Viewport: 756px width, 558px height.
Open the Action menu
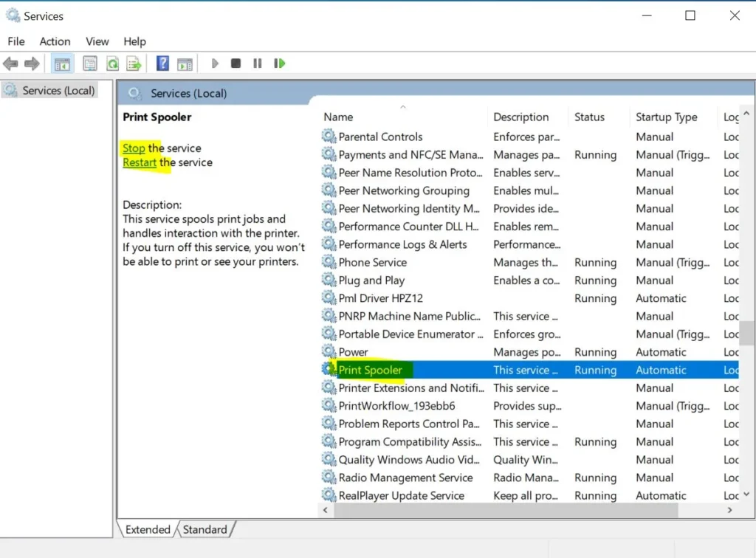(x=55, y=41)
